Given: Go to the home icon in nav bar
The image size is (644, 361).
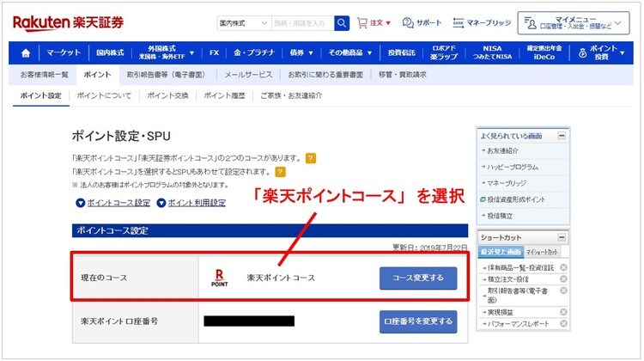Looking at the screenshot, I should tap(26, 53).
